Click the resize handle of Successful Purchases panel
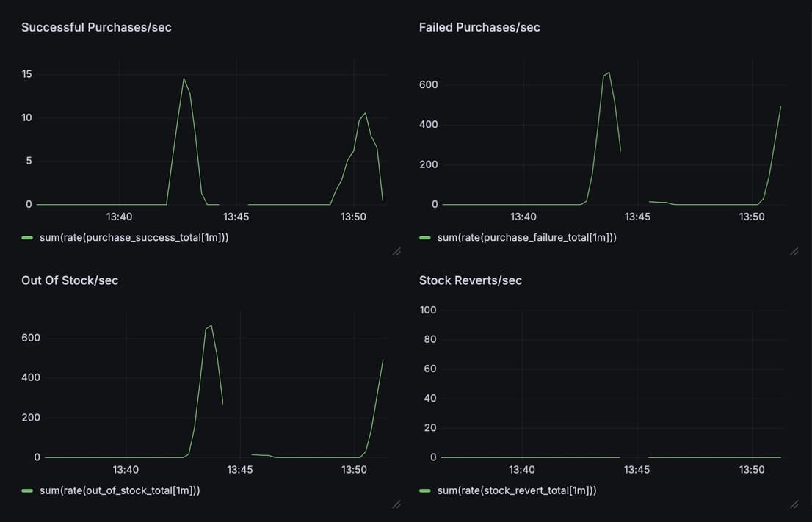 (x=396, y=251)
